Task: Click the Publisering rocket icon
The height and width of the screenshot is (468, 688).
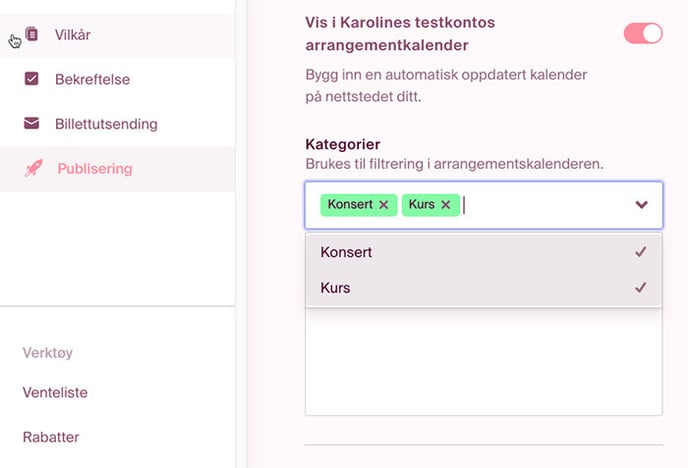Action: (x=33, y=169)
